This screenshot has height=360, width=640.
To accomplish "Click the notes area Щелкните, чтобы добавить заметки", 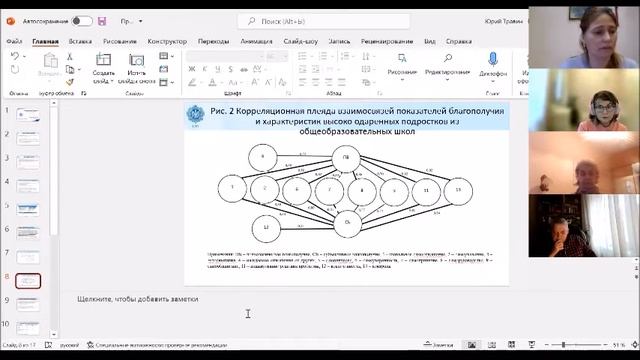I will coord(138,299).
